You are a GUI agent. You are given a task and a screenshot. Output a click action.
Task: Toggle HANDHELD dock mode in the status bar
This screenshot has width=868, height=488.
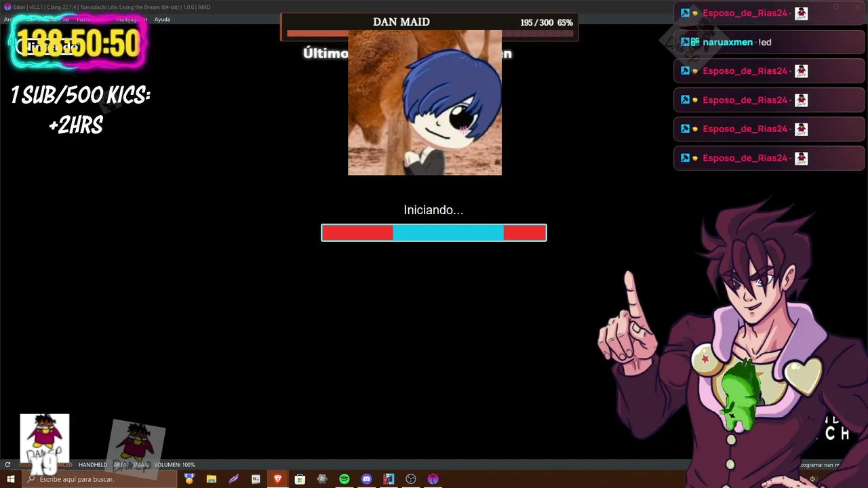(93, 465)
